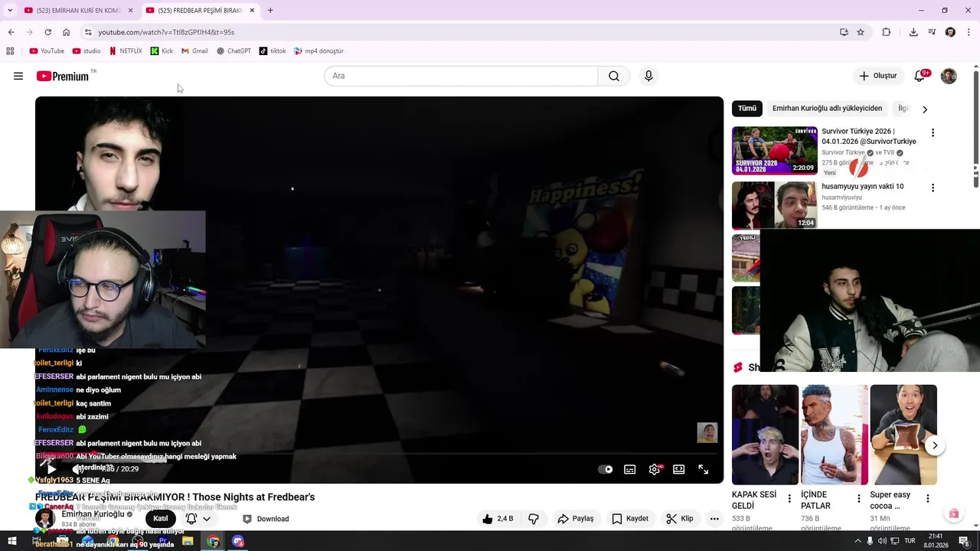This screenshot has height=551, width=980.
Task: Open the YouTube notifications bell
Action: click(x=920, y=76)
